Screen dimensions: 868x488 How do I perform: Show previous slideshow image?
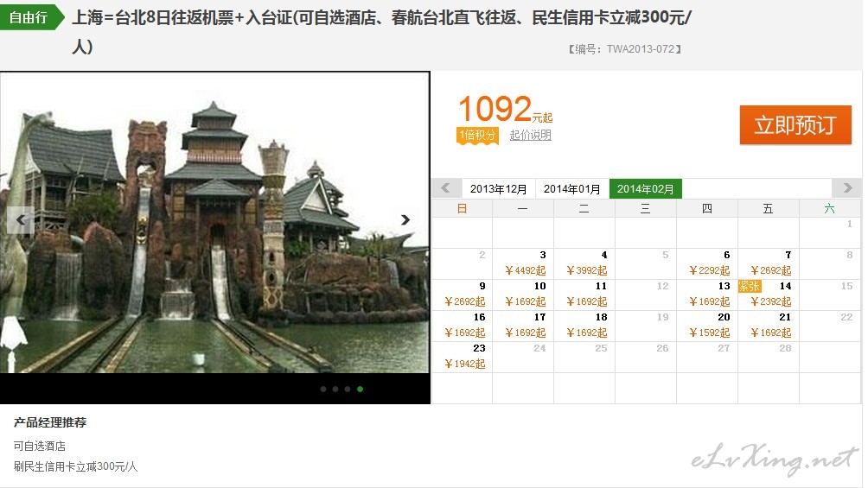(x=21, y=219)
